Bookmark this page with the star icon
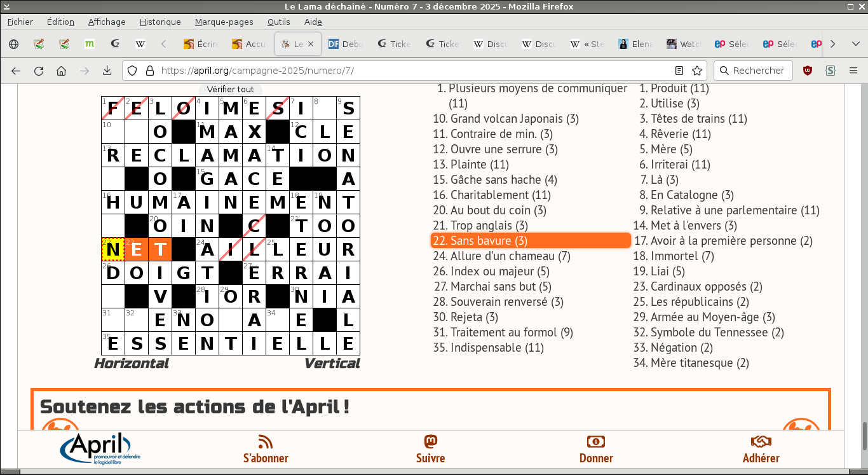This screenshot has height=475, width=868. coord(697,71)
